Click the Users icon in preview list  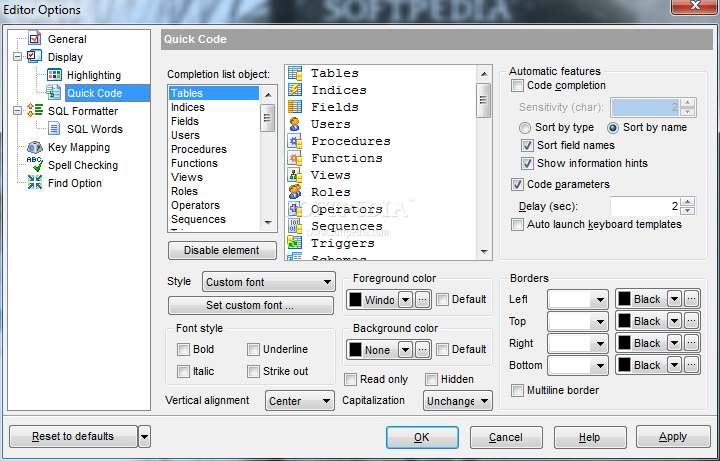tap(295, 124)
